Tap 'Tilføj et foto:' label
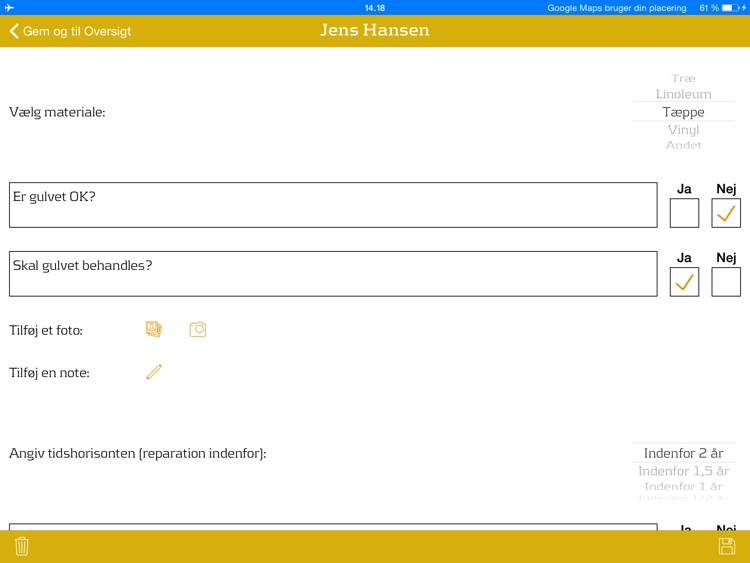Screen dimensions: 750x563 [x=46, y=330]
